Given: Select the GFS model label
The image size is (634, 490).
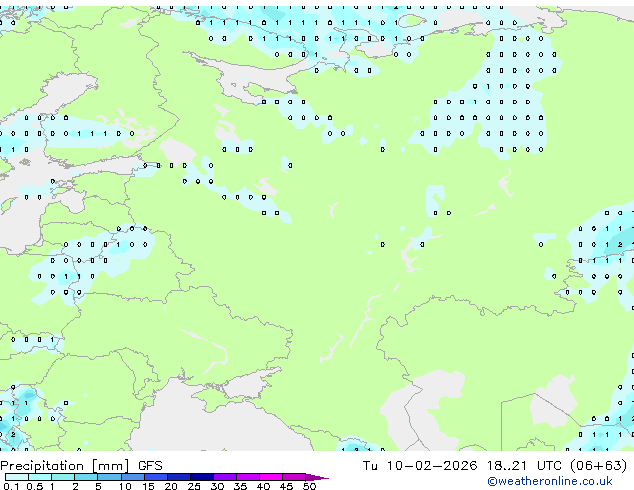Looking at the screenshot, I should (150, 466).
